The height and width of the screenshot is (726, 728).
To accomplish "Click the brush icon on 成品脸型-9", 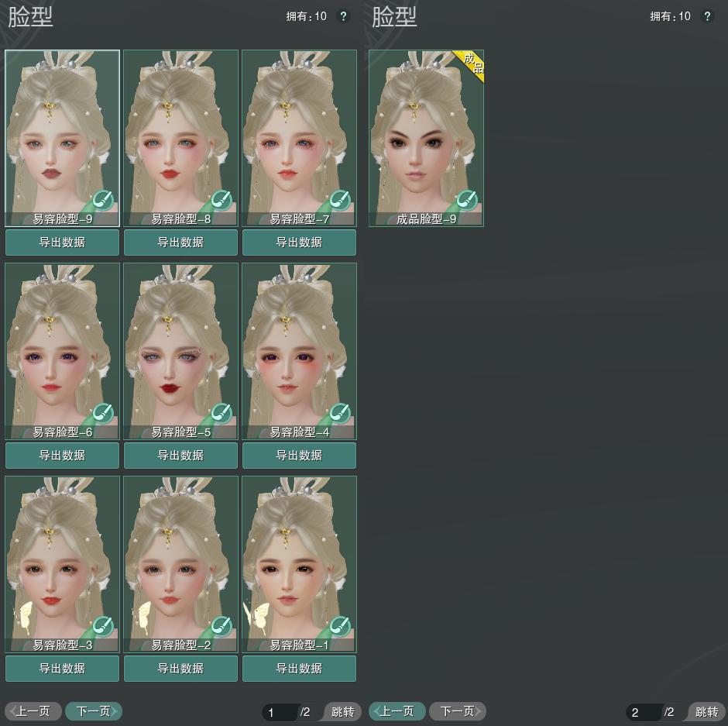I will coord(466,200).
